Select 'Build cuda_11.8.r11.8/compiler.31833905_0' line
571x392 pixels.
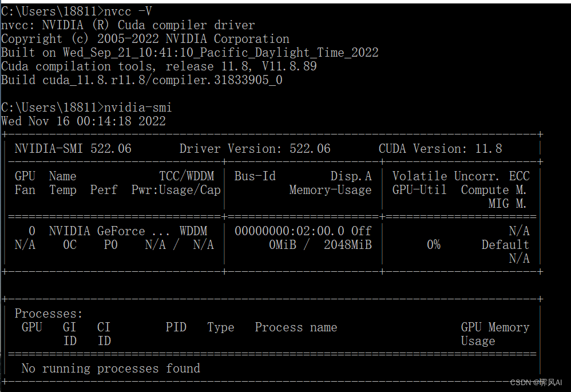tap(142, 80)
